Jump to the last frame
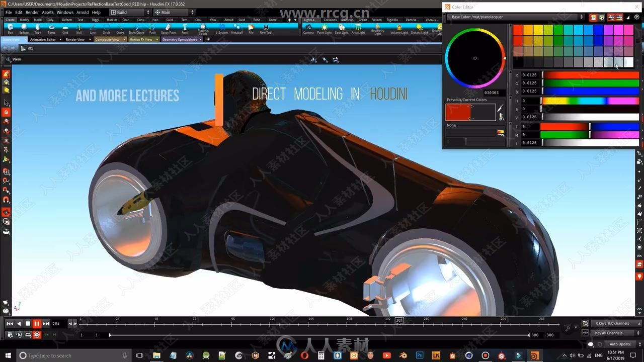This screenshot has width=644, height=362. point(46,324)
